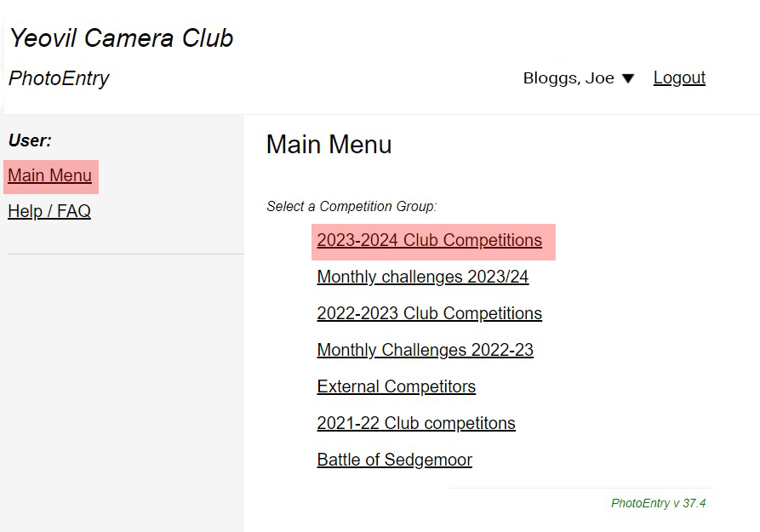Open 2023-2024 Club Competitions group
The height and width of the screenshot is (532, 760).
[x=429, y=241]
